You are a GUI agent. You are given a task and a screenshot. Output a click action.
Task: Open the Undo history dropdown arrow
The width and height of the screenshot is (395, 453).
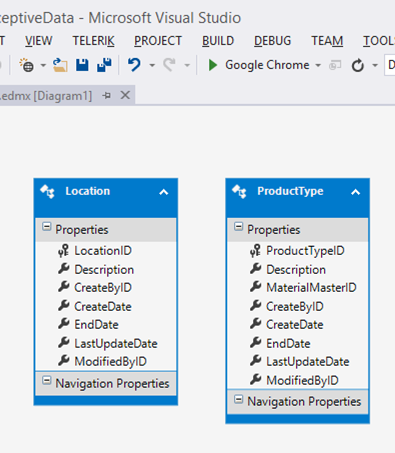152,65
